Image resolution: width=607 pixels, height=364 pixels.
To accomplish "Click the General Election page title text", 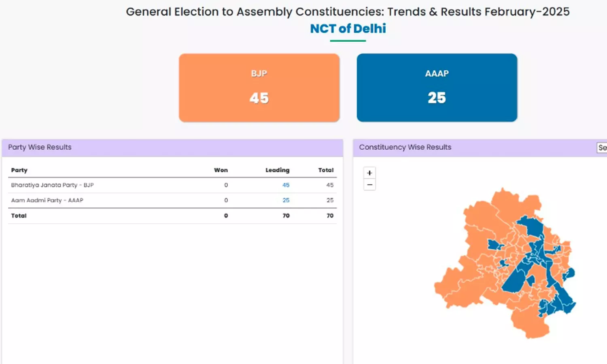I will pyautogui.click(x=348, y=12).
